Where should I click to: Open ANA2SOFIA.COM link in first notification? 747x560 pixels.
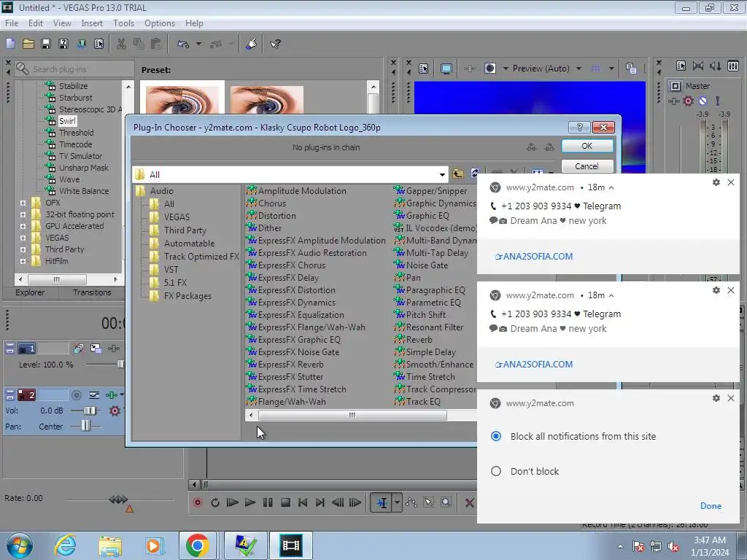pyautogui.click(x=534, y=256)
